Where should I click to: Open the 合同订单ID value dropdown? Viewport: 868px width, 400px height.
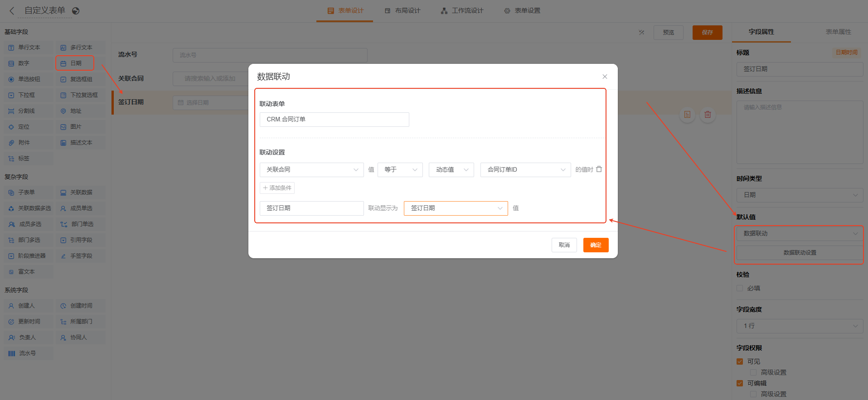(x=525, y=170)
